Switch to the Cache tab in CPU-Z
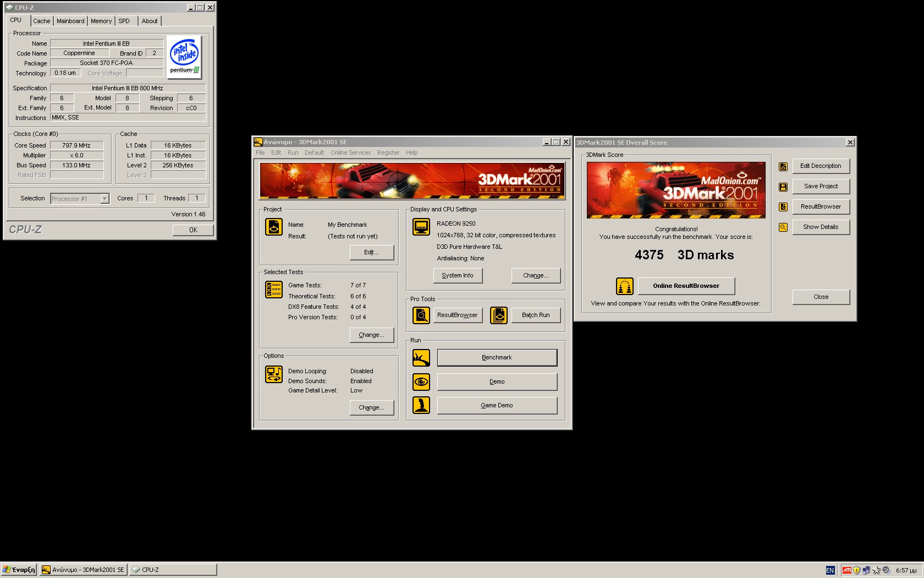Image resolution: width=924 pixels, height=578 pixels. (x=42, y=21)
